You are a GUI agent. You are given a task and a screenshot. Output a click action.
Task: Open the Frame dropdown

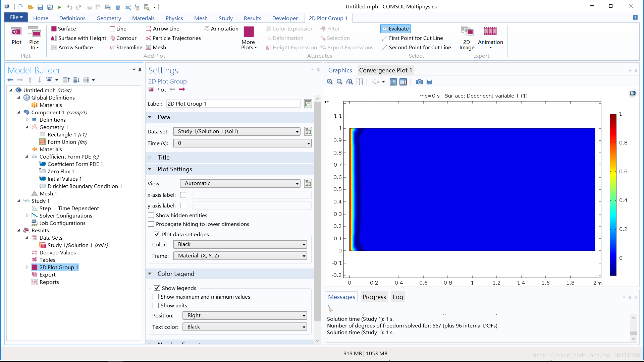point(240,256)
